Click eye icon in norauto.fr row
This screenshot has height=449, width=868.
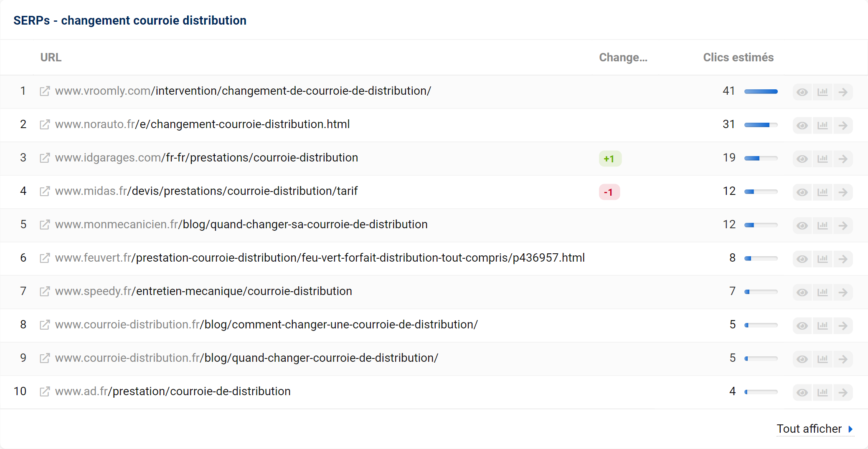[x=802, y=125]
